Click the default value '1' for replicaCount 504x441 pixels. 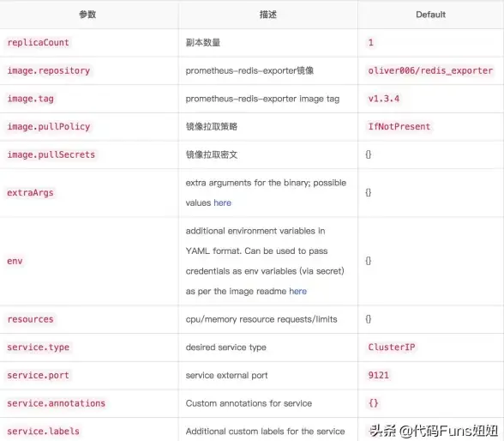click(x=370, y=43)
